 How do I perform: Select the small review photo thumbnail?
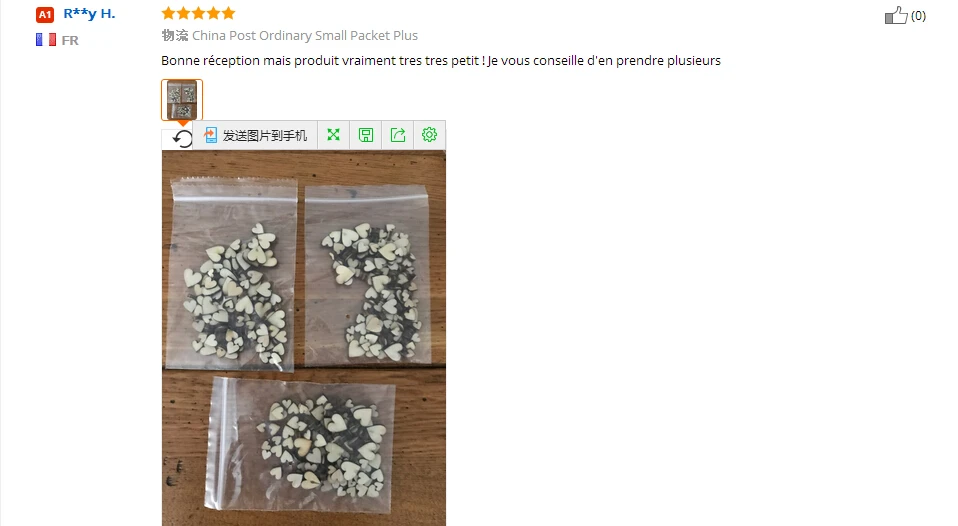pyautogui.click(x=182, y=100)
